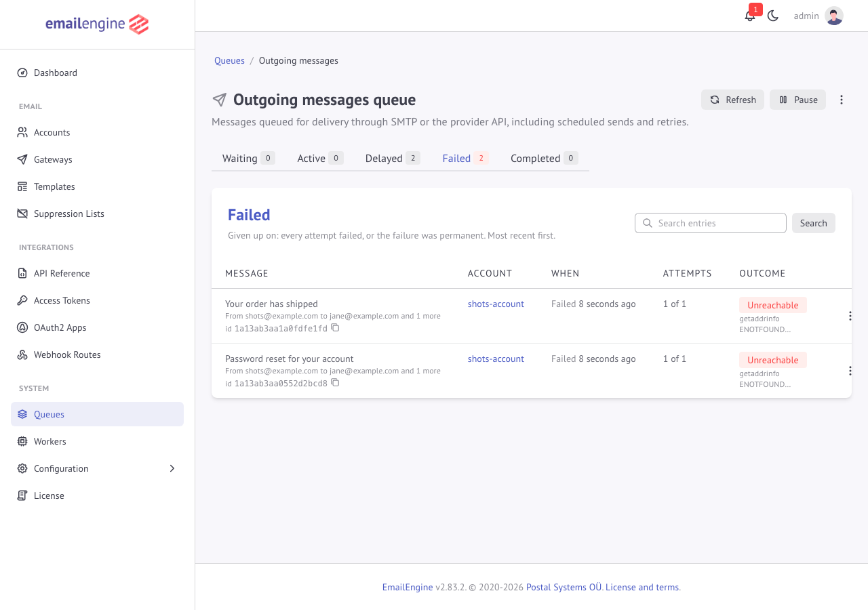Go to Queues breadcrumb link
The width and height of the screenshot is (868, 610).
tap(229, 60)
